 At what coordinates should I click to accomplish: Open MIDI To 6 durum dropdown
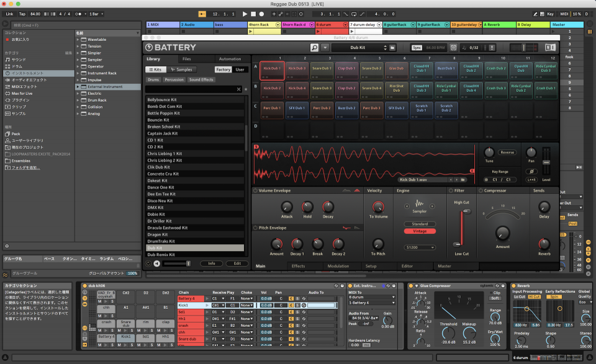pyautogui.click(x=372, y=297)
